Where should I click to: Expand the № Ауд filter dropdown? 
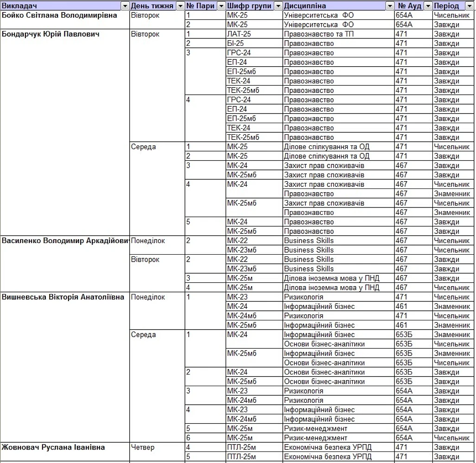(428, 6)
